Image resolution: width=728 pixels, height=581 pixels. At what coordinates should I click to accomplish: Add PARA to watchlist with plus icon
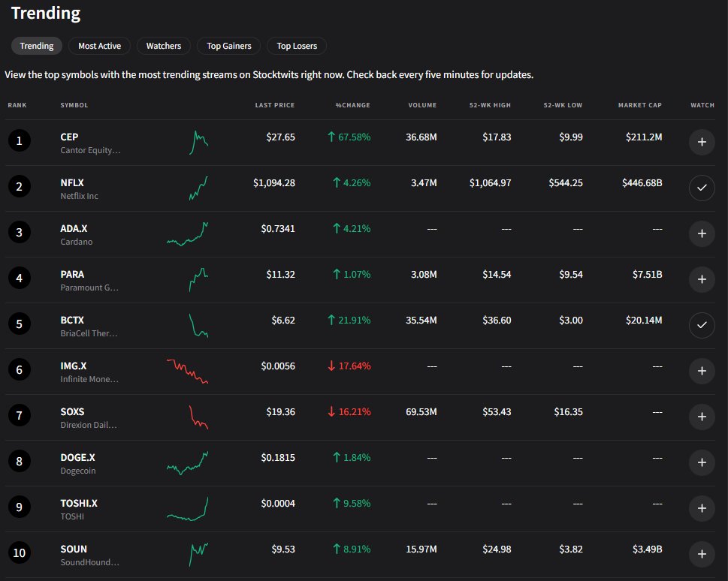[x=702, y=279]
